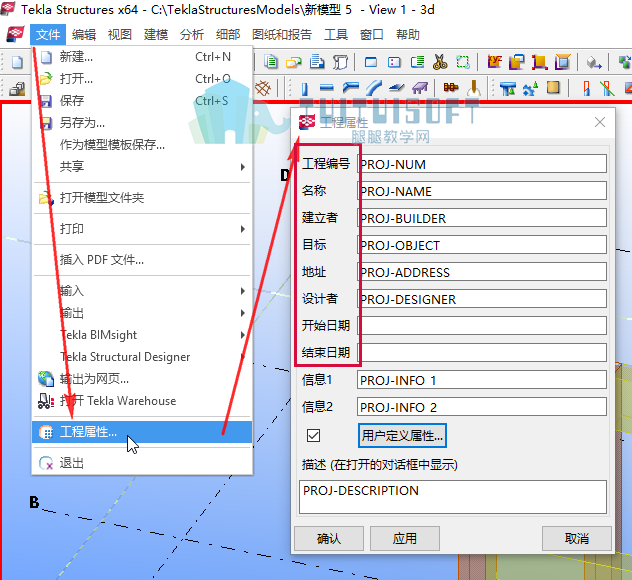The height and width of the screenshot is (580, 632).
Task: Open the view list icon with green lines
Action: (x=417, y=62)
